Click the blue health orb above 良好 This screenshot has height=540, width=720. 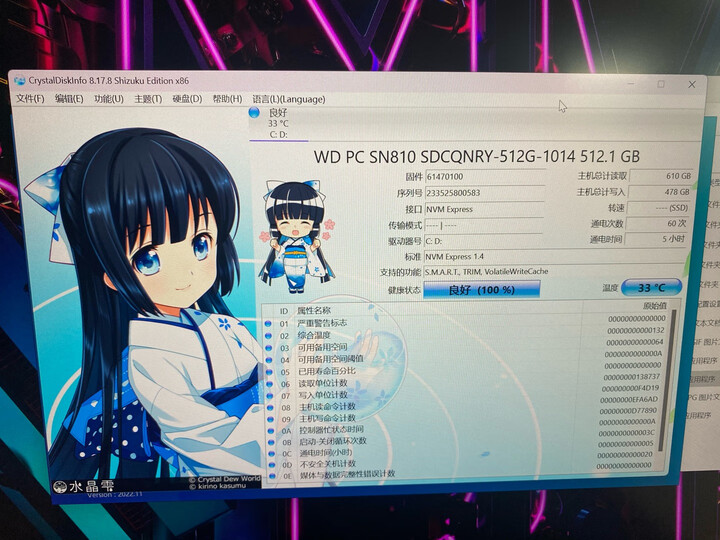(x=254, y=112)
